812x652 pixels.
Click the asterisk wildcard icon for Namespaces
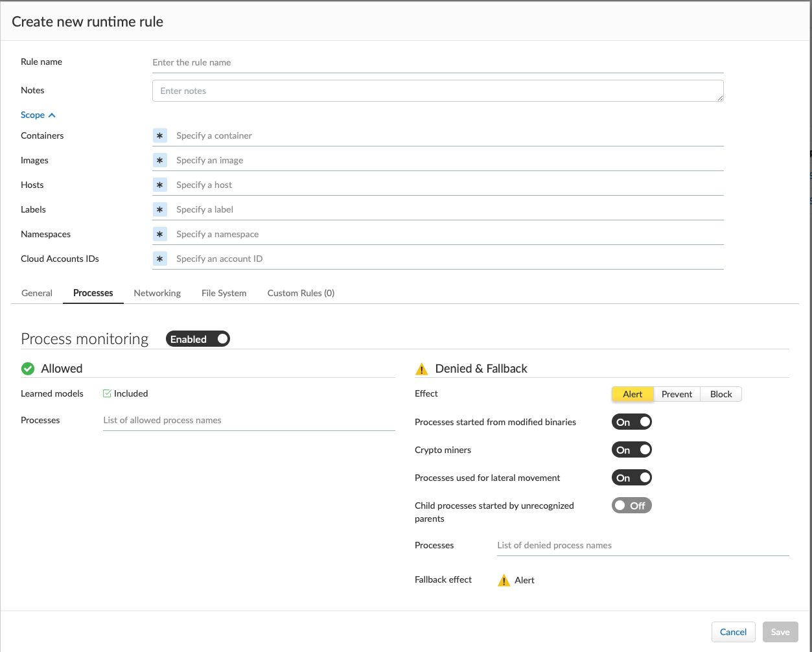pos(160,234)
